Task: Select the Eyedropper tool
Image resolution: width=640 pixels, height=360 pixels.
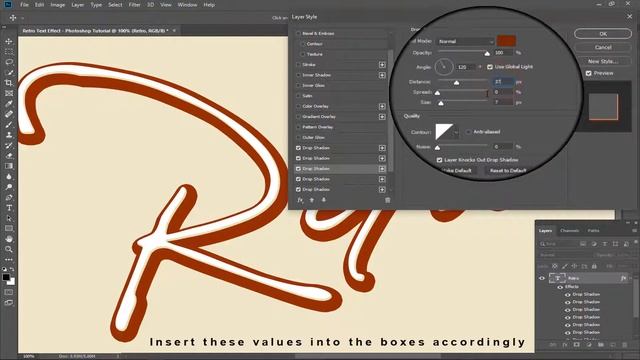Action: [x=9, y=104]
